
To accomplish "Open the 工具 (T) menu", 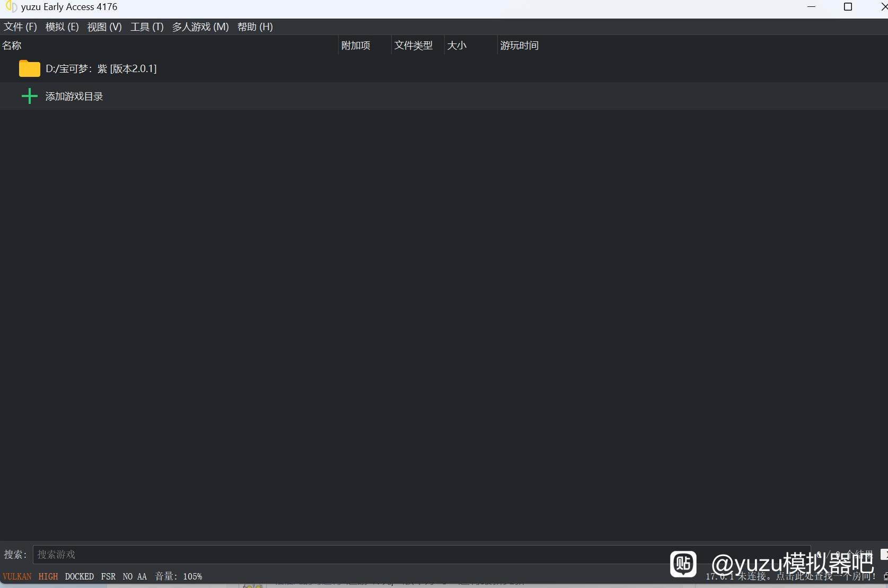I will click(147, 27).
